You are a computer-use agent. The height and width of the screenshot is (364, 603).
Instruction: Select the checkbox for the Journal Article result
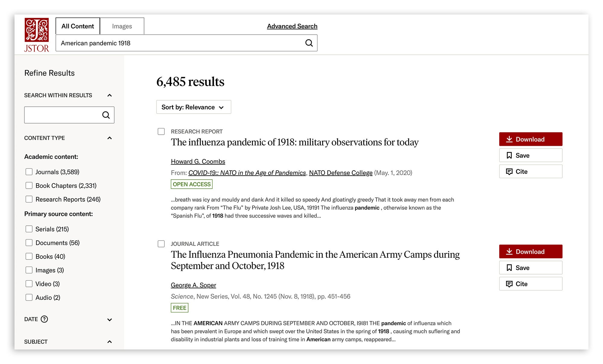(x=161, y=244)
